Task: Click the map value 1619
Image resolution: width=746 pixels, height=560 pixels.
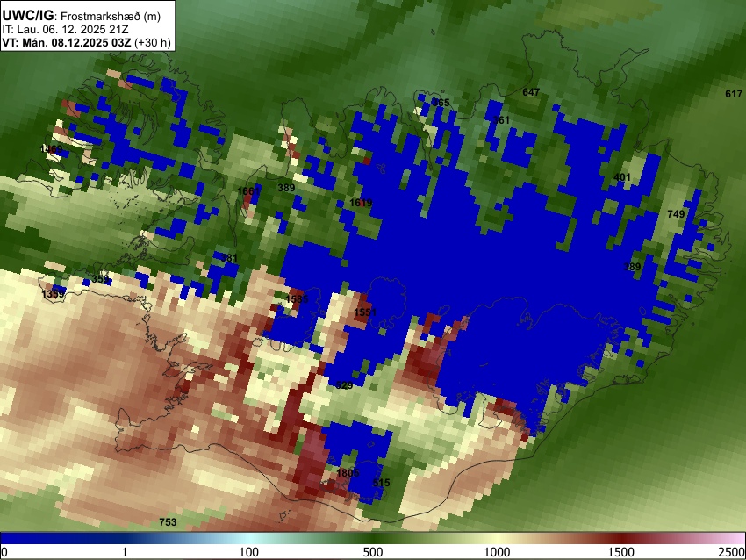Action: click(x=361, y=203)
